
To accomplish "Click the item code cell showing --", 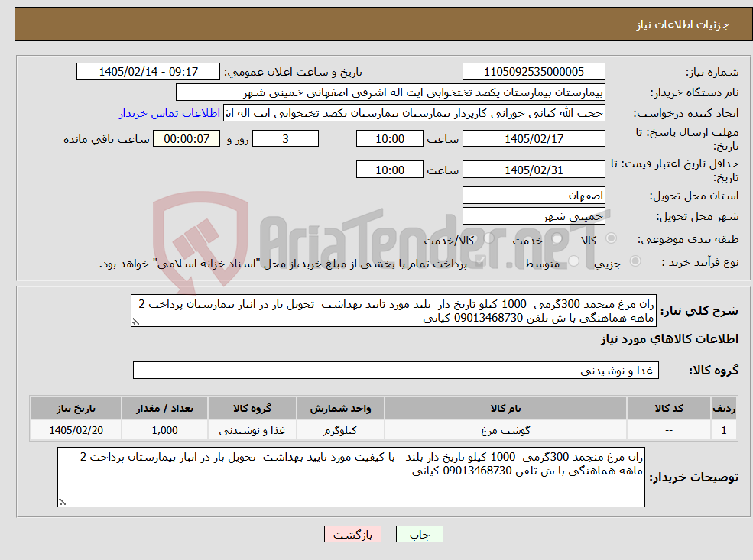I will click(668, 430).
